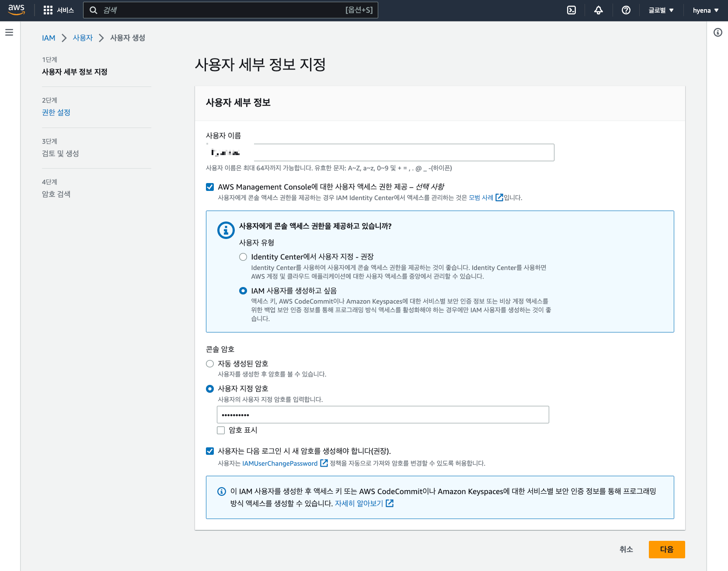This screenshot has height=571, width=728.
Task: Open the CloudShell terminal icon
Action: point(571,10)
